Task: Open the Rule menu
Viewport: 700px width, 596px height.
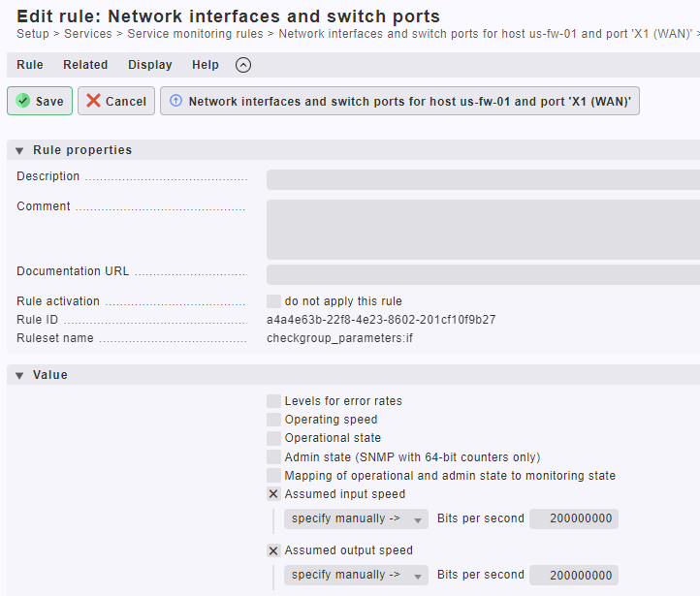Action: pos(30,65)
